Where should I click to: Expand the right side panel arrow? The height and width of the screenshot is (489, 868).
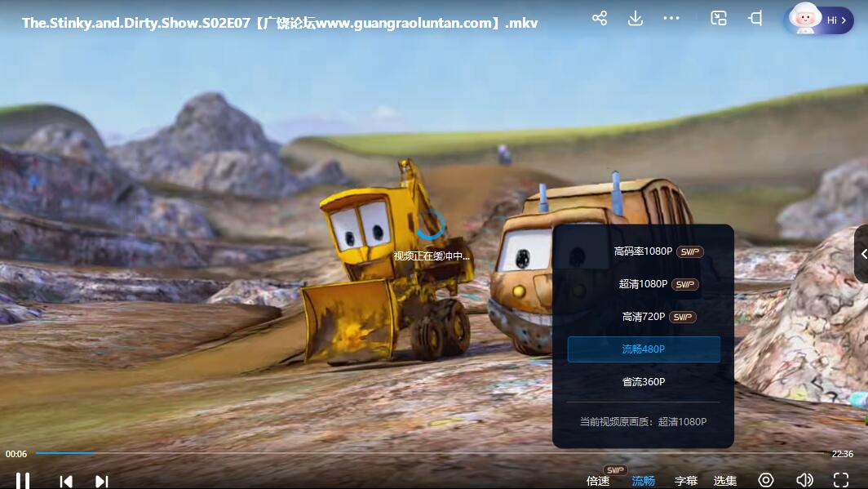[x=862, y=254]
